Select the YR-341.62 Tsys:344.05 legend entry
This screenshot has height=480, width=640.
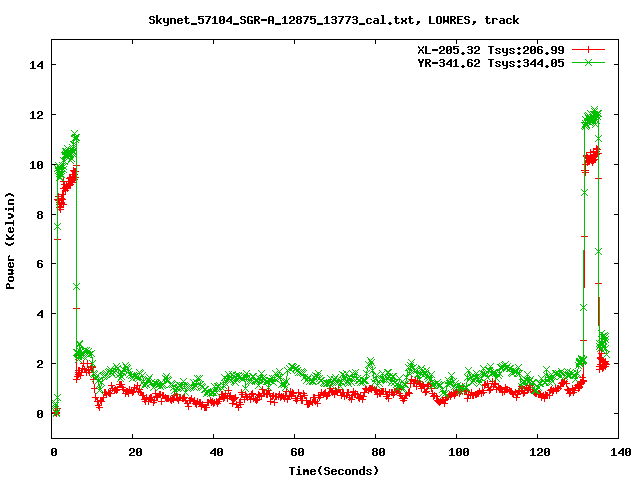coord(491,63)
